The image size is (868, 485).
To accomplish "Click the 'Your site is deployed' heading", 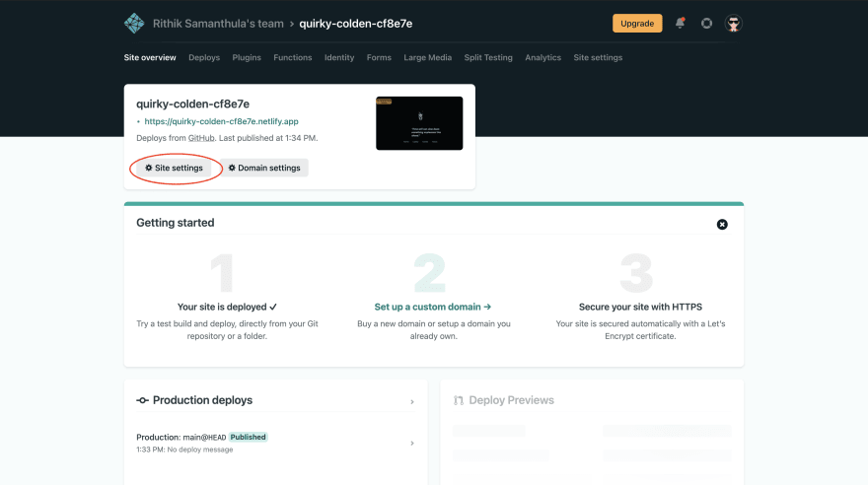I will click(x=227, y=307).
